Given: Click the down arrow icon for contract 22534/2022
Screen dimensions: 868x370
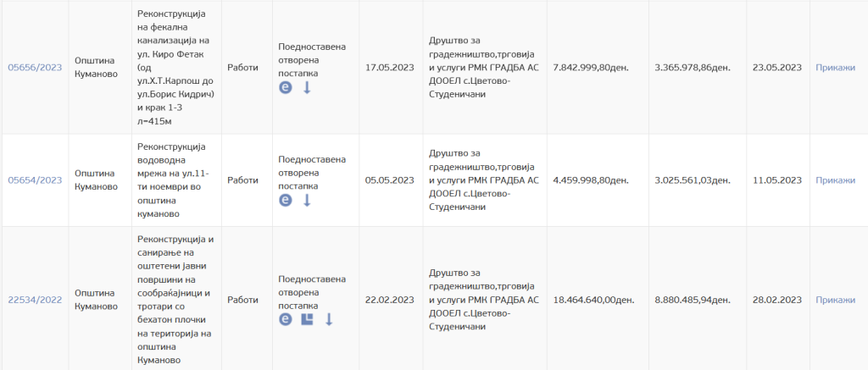Looking at the screenshot, I should (x=329, y=319).
